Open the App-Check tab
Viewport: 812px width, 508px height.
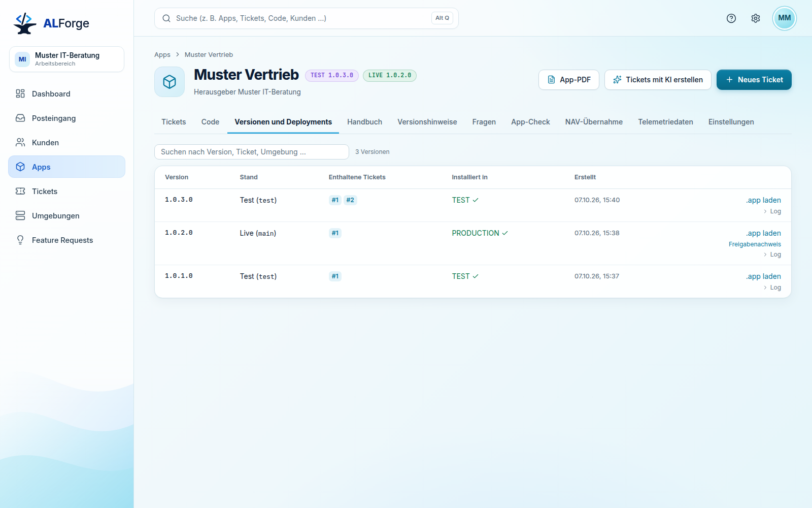530,122
